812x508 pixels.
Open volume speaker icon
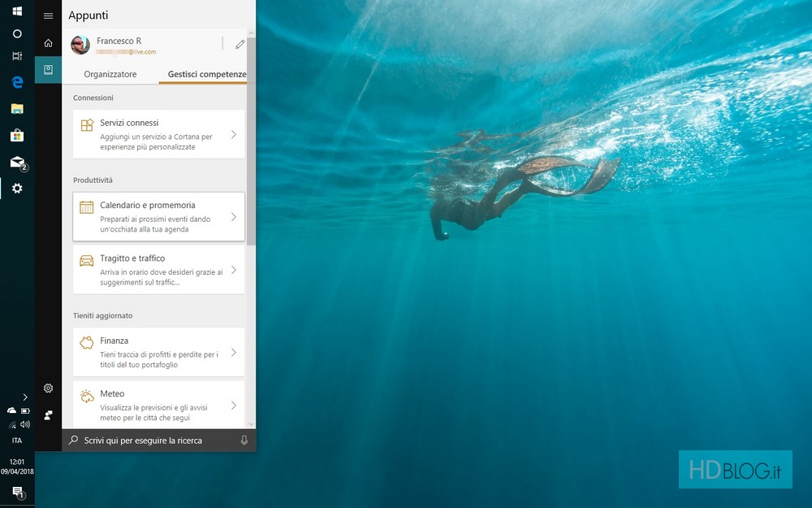25,424
